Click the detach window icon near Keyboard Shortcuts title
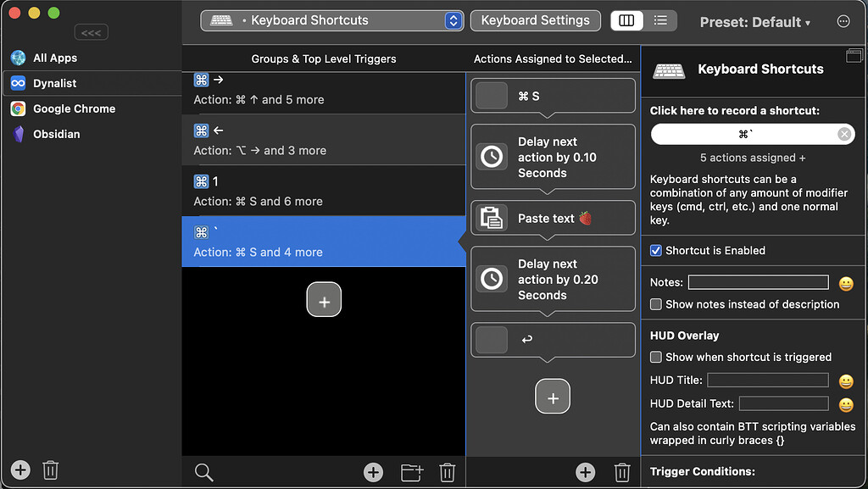Screen dimensions: 868x489 [854, 55]
